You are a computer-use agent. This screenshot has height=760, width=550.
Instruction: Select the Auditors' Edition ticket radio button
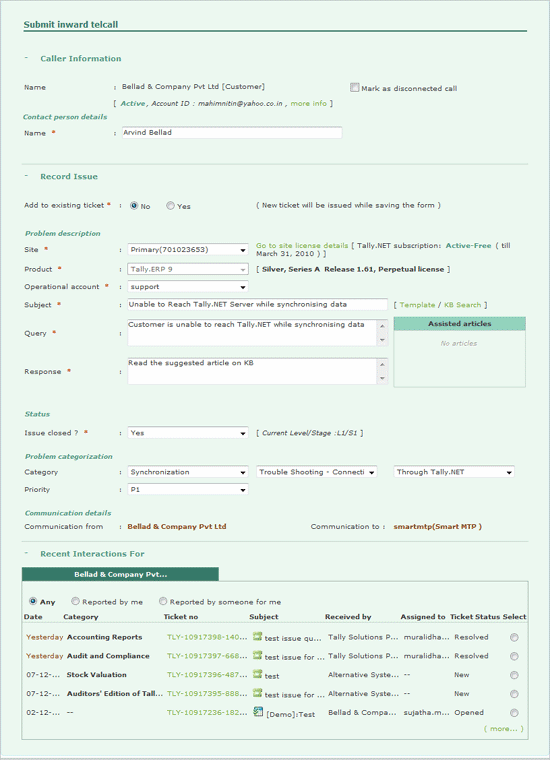(514, 694)
